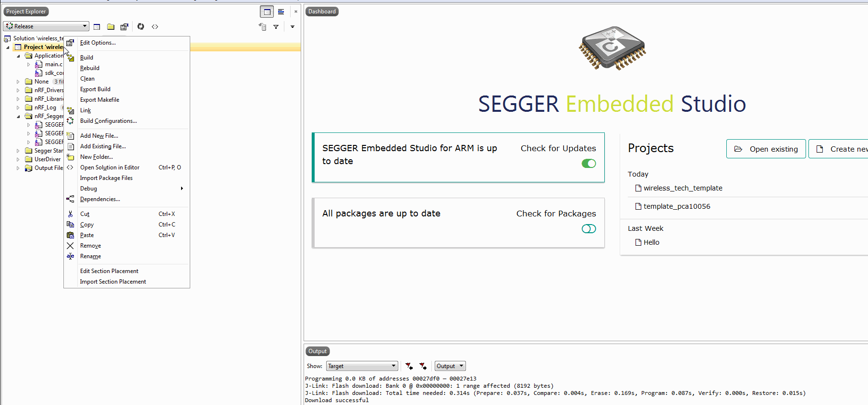This screenshot has width=868, height=405.
Task: Enable the Check for Packages switch
Action: point(589,229)
